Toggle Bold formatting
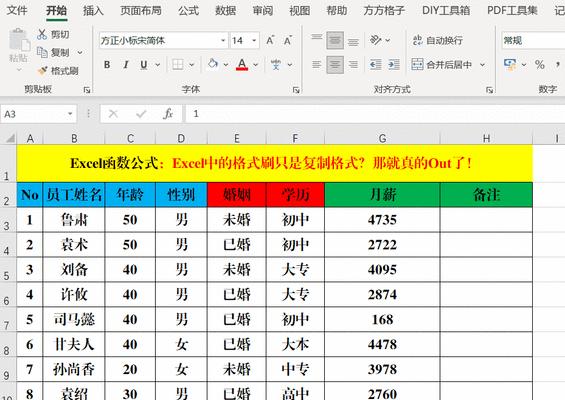The width and height of the screenshot is (565, 400). click(x=107, y=65)
